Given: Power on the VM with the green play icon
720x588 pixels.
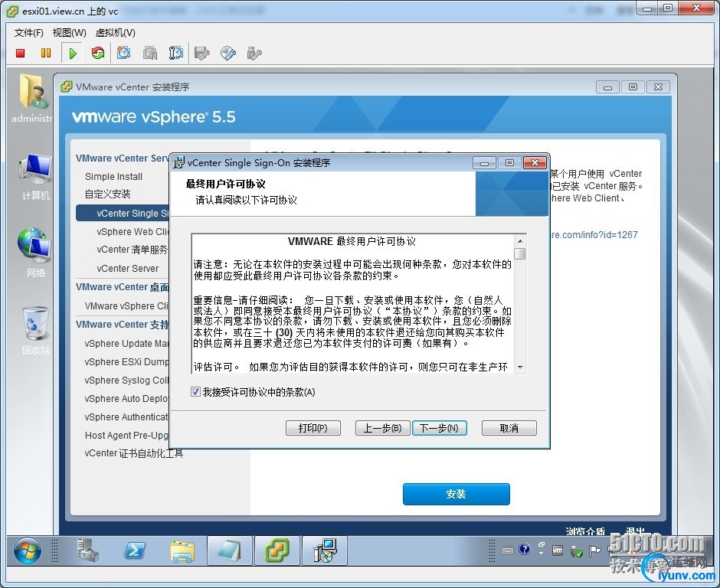Looking at the screenshot, I should click(x=73, y=54).
